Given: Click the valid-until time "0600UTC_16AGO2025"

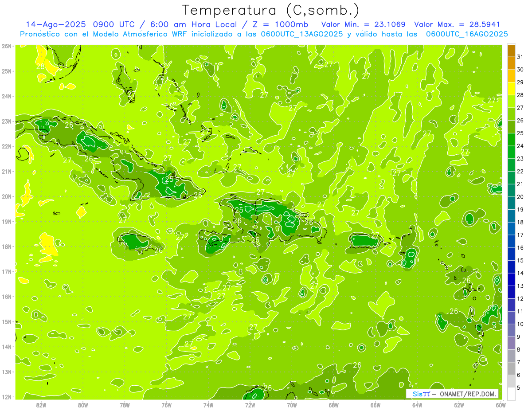Looking at the screenshot, I should coord(467,34).
